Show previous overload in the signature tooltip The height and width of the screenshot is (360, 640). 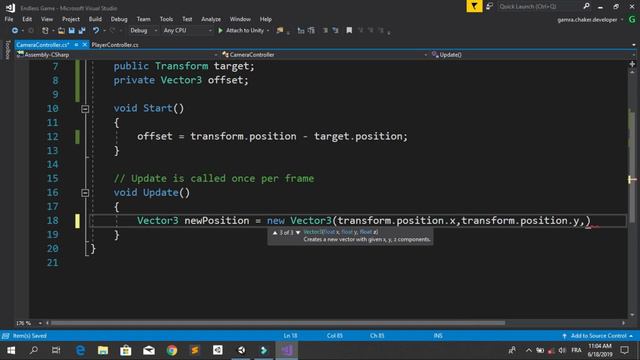pyautogui.click(x=275, y=232)
